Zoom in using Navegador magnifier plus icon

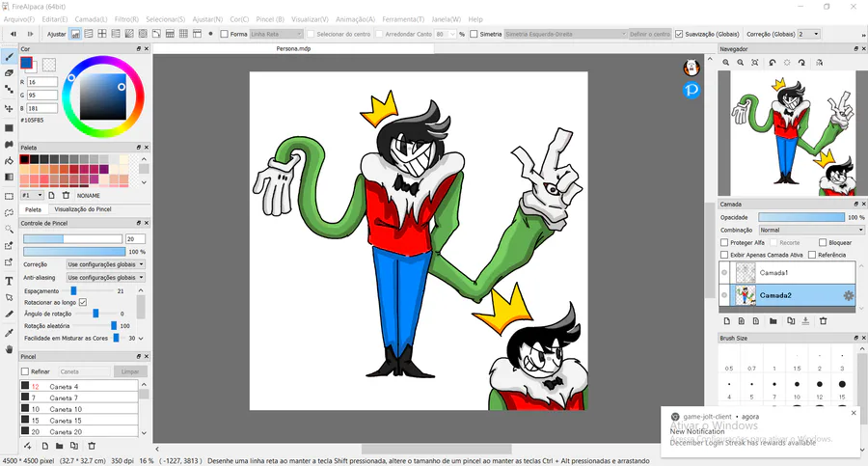(725, 63)
